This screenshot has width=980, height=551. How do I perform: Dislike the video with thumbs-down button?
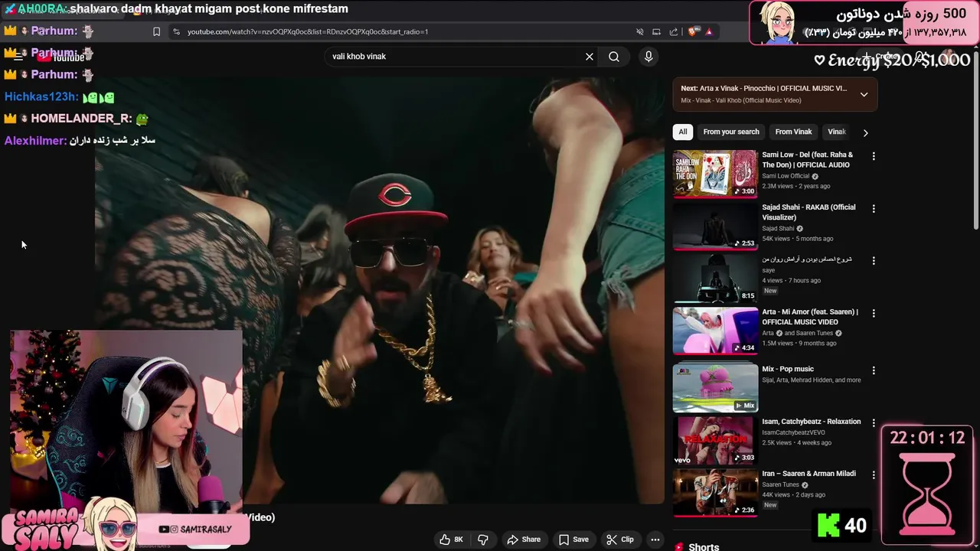click(483, 540)
